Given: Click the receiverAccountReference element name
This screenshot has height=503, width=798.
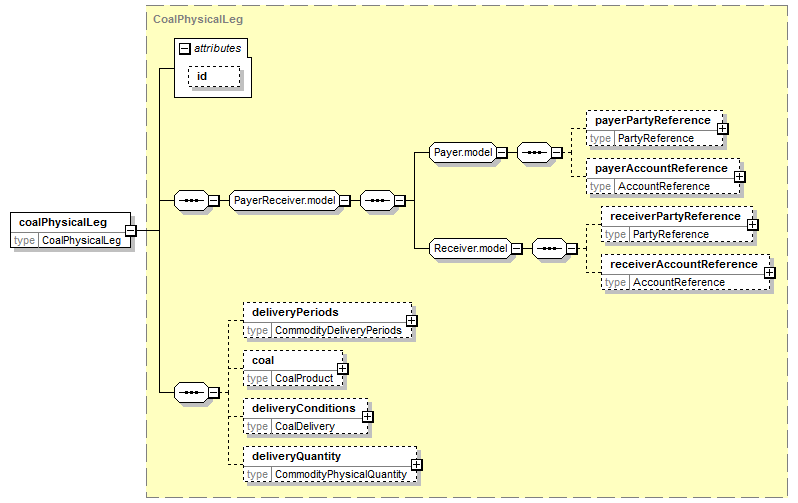Looking at the screenshot, I should coord(683,264).
